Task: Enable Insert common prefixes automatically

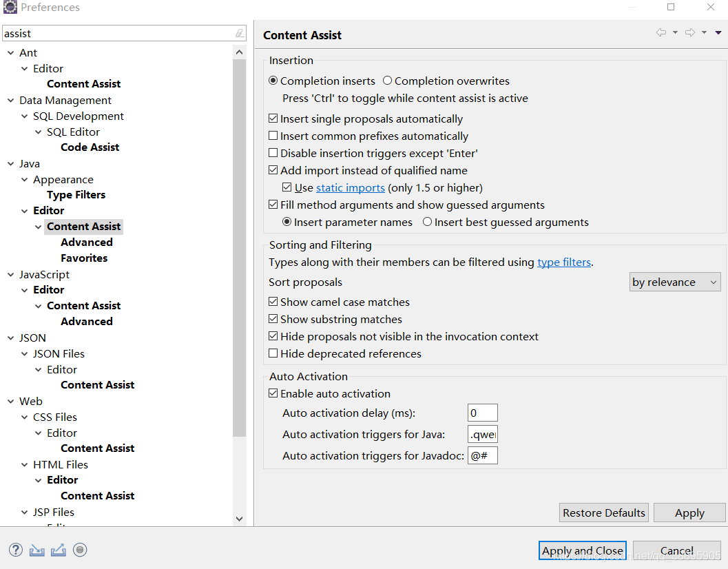Action: coord(273,136)
